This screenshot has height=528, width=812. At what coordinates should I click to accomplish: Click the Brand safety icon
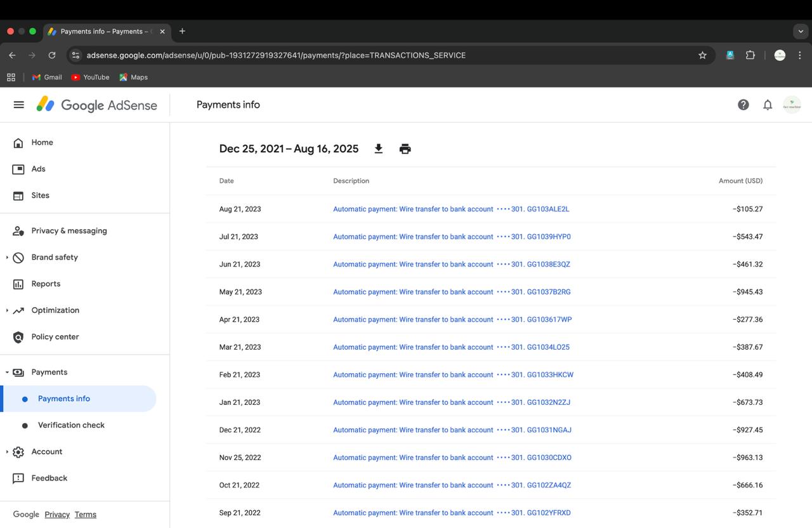point(18,257)
